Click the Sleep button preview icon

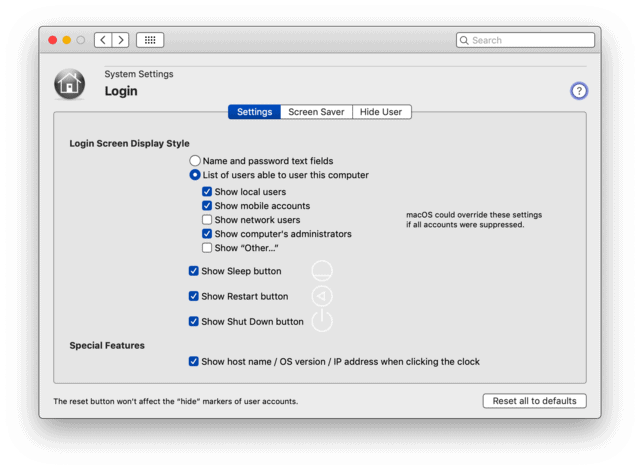point(322,271)
